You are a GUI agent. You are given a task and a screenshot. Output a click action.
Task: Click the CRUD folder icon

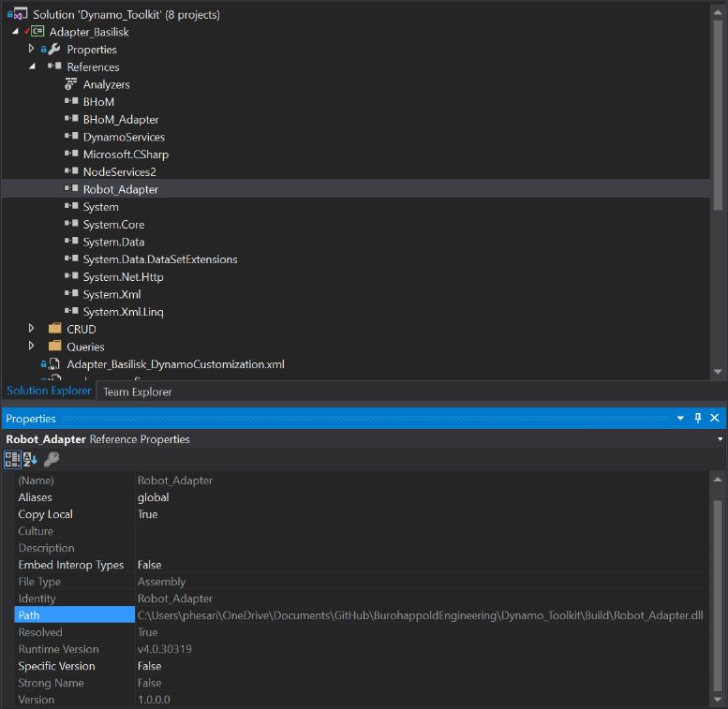pyautogui.click(x=54, y=330)
